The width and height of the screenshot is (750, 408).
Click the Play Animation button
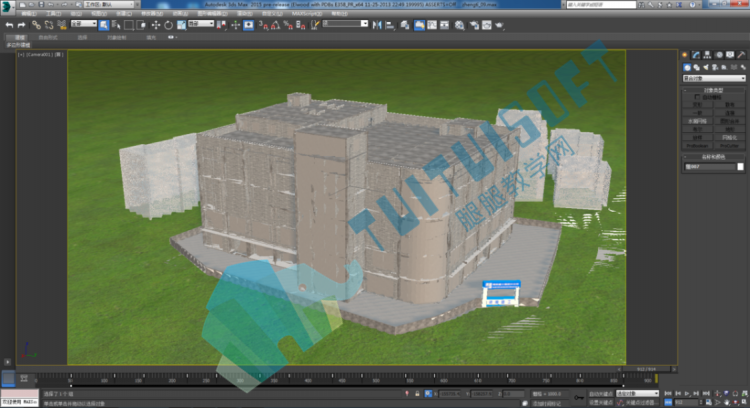click(687, 394)
